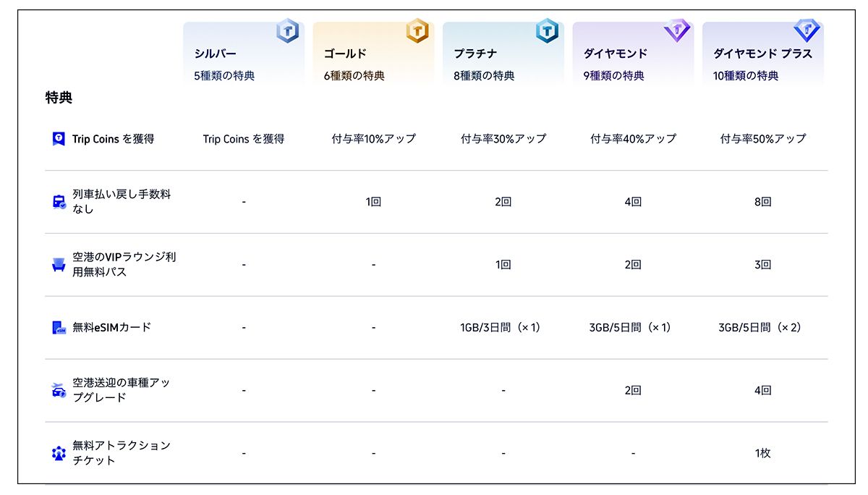Click the Diamond tier badge icon
868x495 pixels.
677,30
